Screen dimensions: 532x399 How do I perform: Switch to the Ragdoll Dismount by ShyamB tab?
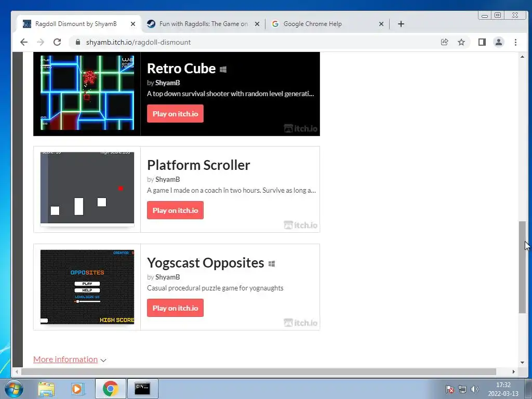tap(79, 24)
